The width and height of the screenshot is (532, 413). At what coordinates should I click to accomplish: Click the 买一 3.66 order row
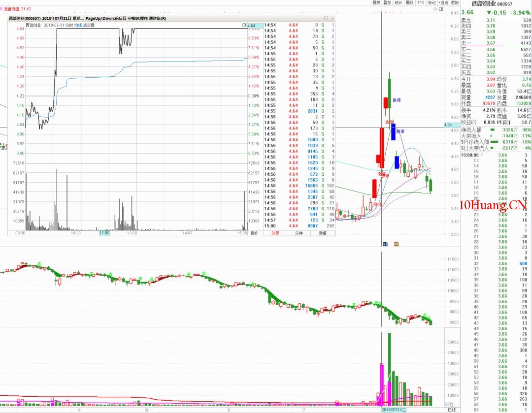tap(496, 50)
